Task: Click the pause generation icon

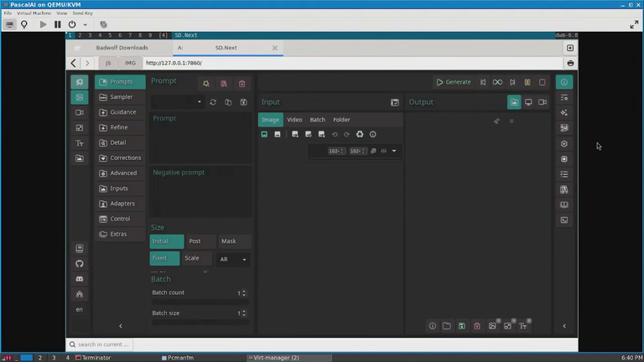Action: (x=527, y=82)
